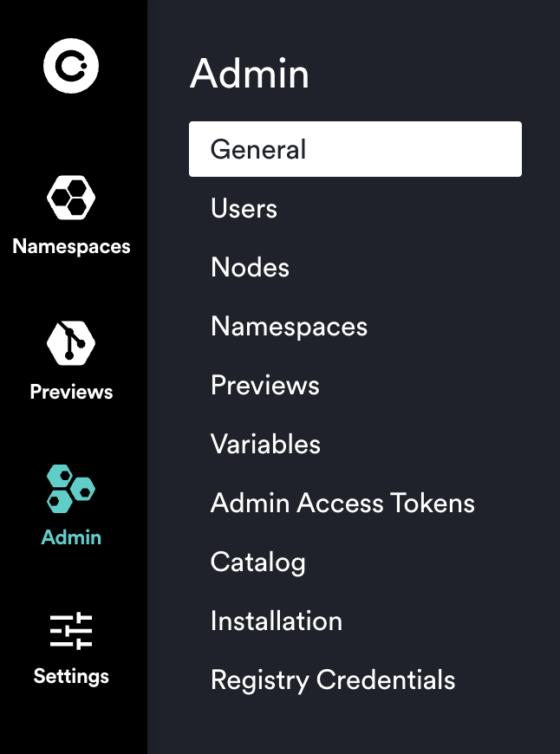Click the teal Admin hexagons icon
This screenshot has width=560, height=754.
point(70,489)
